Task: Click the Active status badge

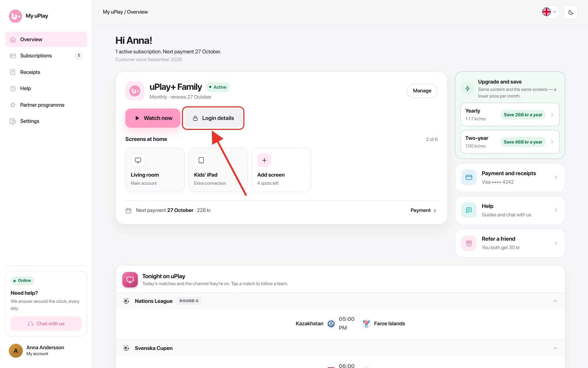Action: tap(218, 87)
